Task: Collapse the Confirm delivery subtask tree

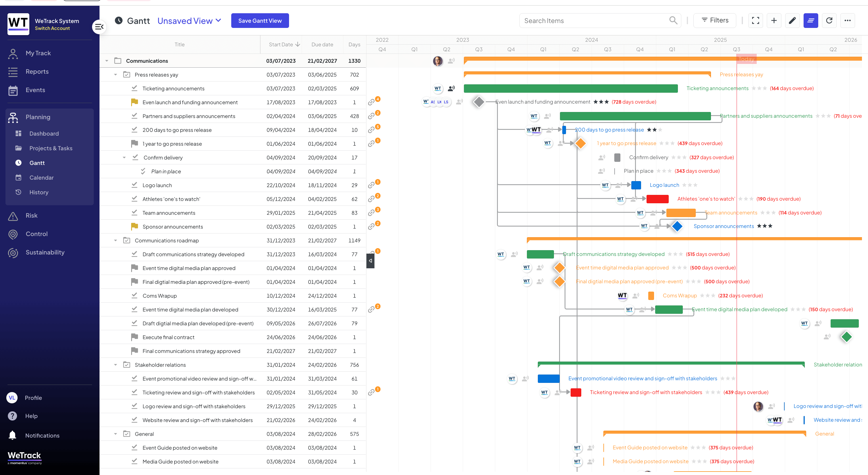Action: click(x=124, y=157)
